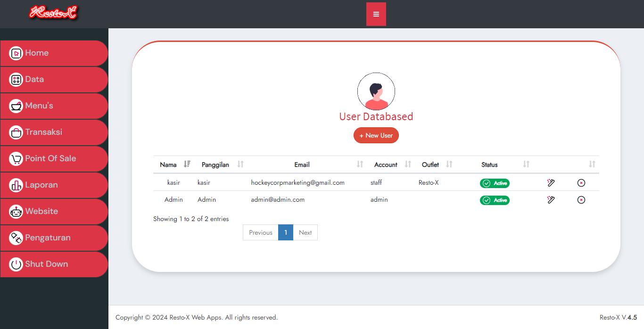This screenshot has width=644, height=329.
Task: Sort the table by Status
Action: (x=495, y=164)
